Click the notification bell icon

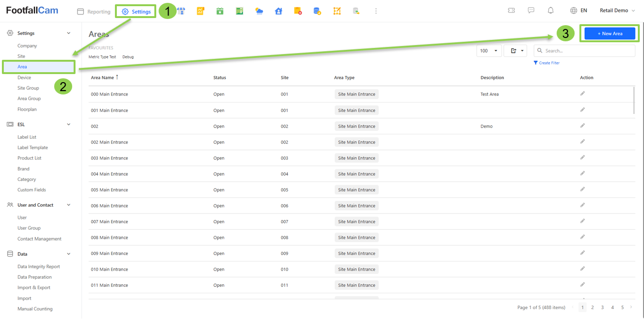pyautogui.click(x=550, y=10)
